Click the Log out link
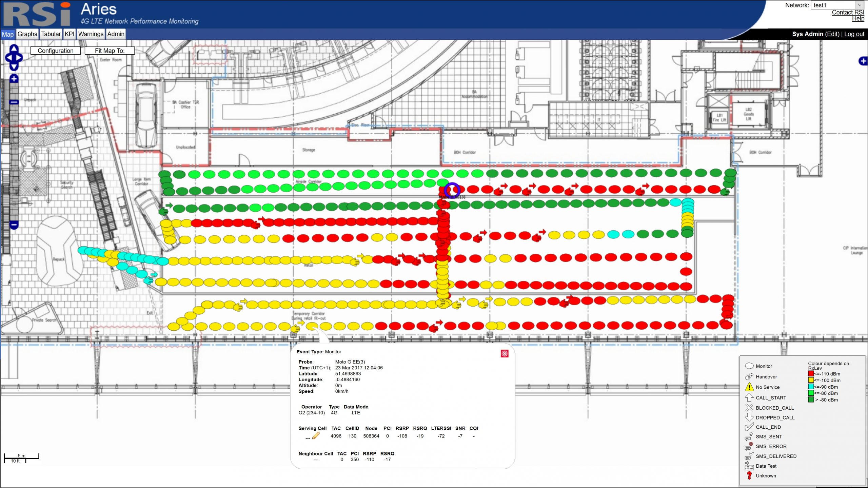The height and width of the screenshot is (488, 868). [x=854, y=34]
